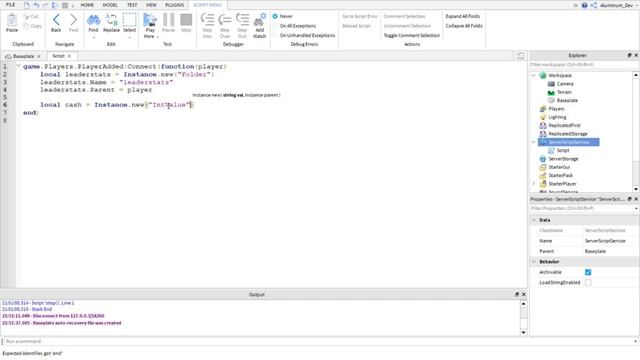Expand the StarterPlayer node
This screenshot has width=640, height=360.
[533, 184]
